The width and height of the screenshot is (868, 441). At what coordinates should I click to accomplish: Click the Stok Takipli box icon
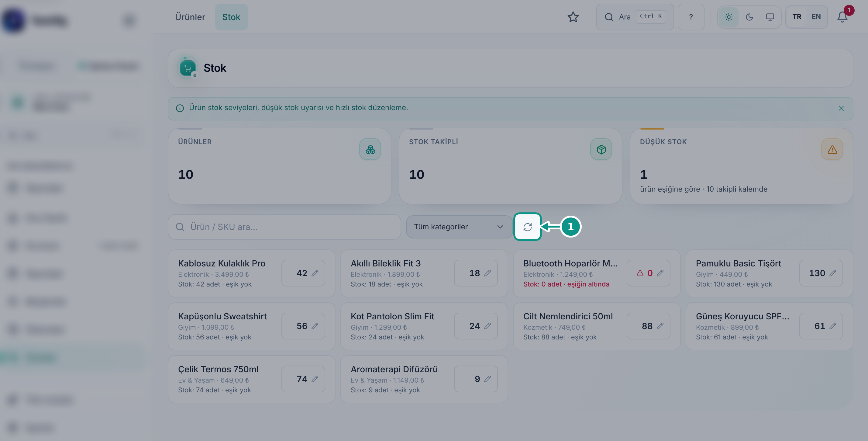(601, 149)
